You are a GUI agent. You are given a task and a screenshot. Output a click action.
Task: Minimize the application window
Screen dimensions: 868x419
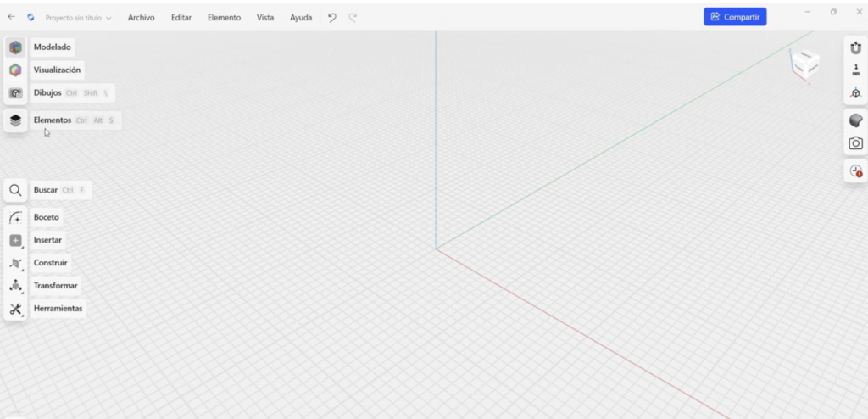coord(808,12)
